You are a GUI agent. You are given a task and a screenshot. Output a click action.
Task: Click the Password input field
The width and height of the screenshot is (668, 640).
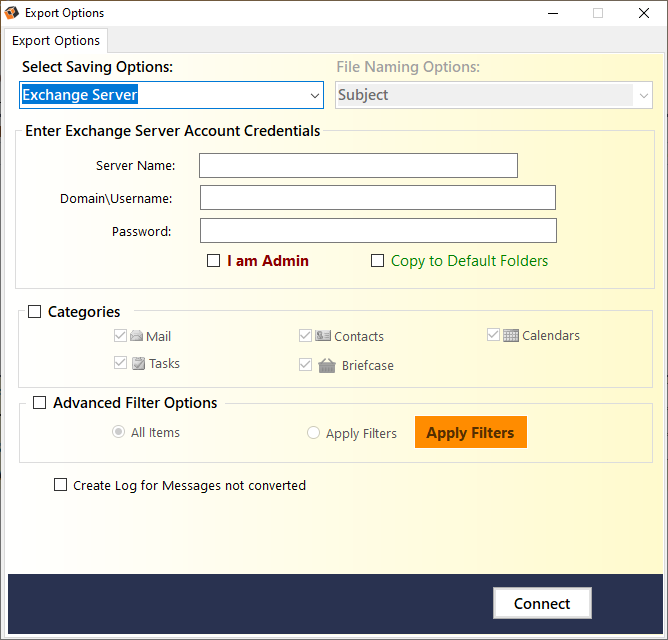(378, 231)
